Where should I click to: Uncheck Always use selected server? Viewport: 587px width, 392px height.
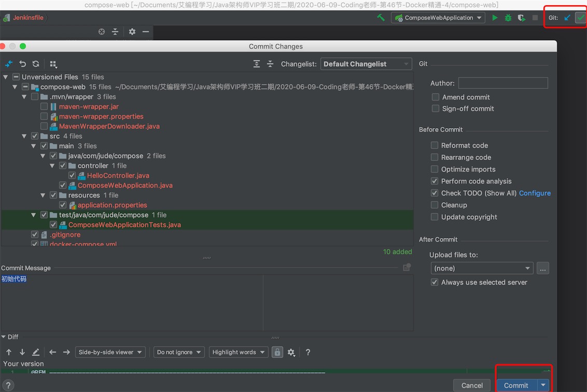coord(434,282)
